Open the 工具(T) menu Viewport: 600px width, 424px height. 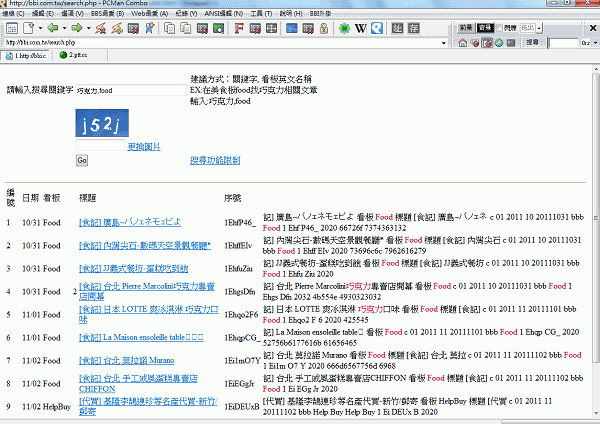[261, 14]
